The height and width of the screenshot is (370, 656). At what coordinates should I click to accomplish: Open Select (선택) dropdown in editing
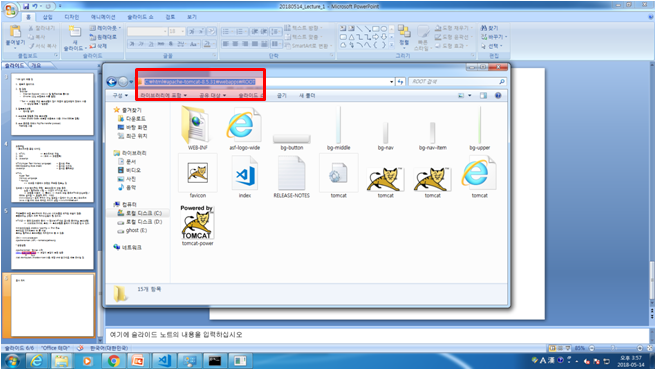[492, 46]
